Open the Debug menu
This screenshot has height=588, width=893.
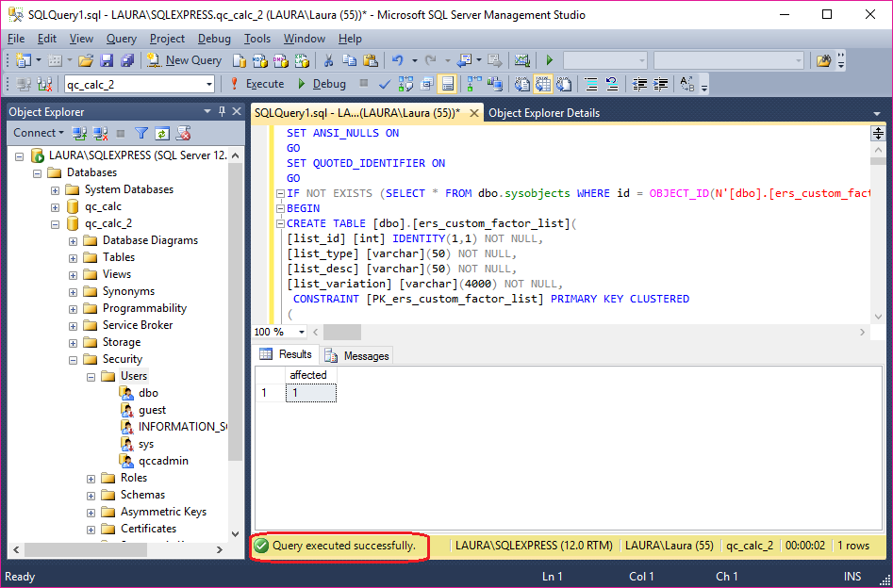tap(214, 39)
